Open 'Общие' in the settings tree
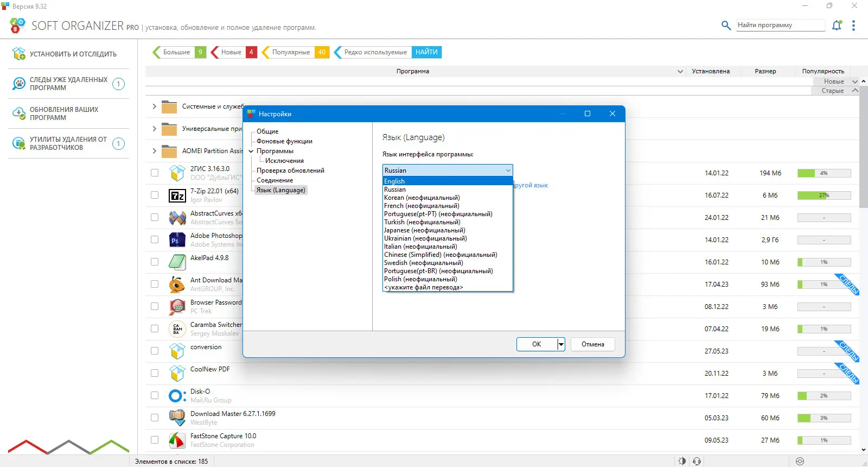This screenshot has width=868, height=467. [x=267, y=131]
